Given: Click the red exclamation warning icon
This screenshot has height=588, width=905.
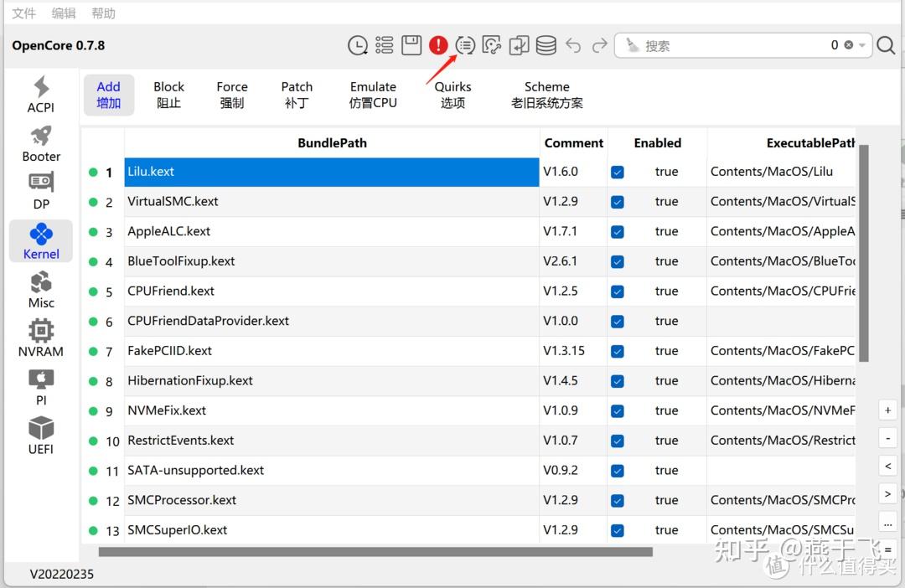Looking at the screenshot, I should point(438,45).
